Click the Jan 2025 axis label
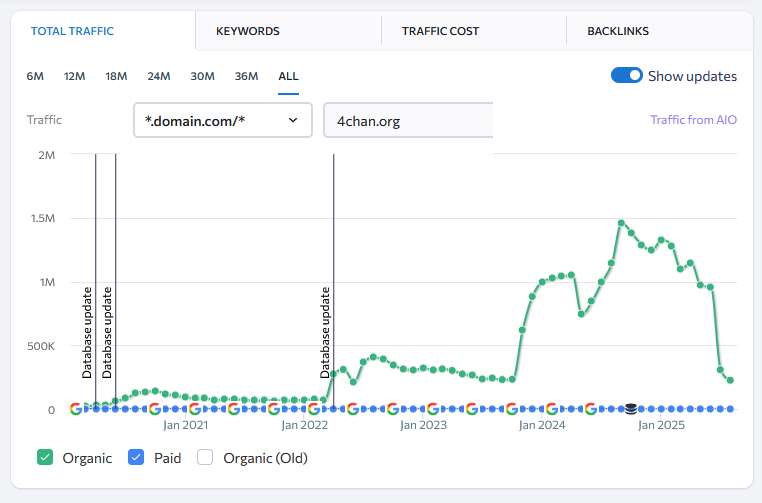 pyautogui.click(x=661, y=425)
